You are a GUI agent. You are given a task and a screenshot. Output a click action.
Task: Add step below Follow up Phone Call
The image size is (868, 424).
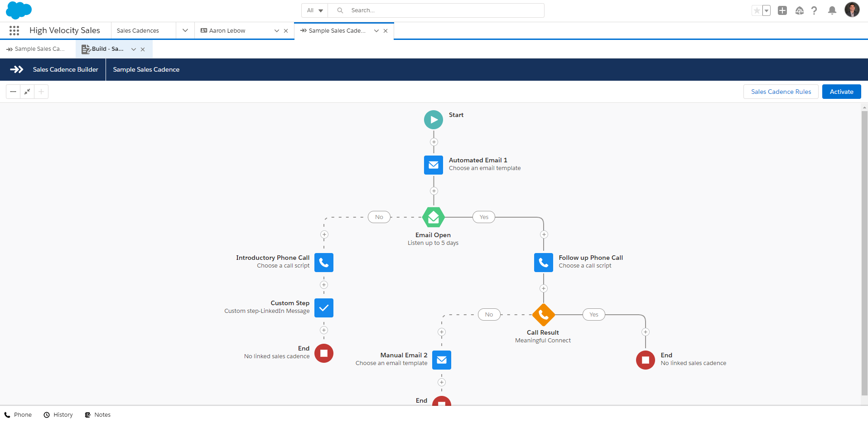[x=544, y=288]
